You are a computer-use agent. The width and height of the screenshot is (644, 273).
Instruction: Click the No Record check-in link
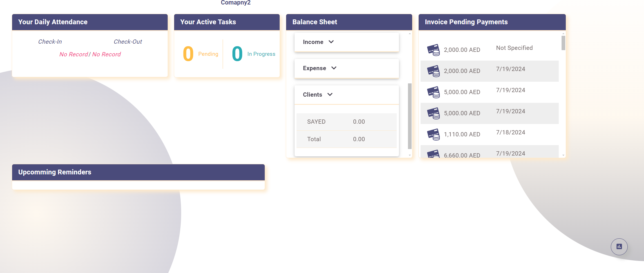[x=73, y=54]
